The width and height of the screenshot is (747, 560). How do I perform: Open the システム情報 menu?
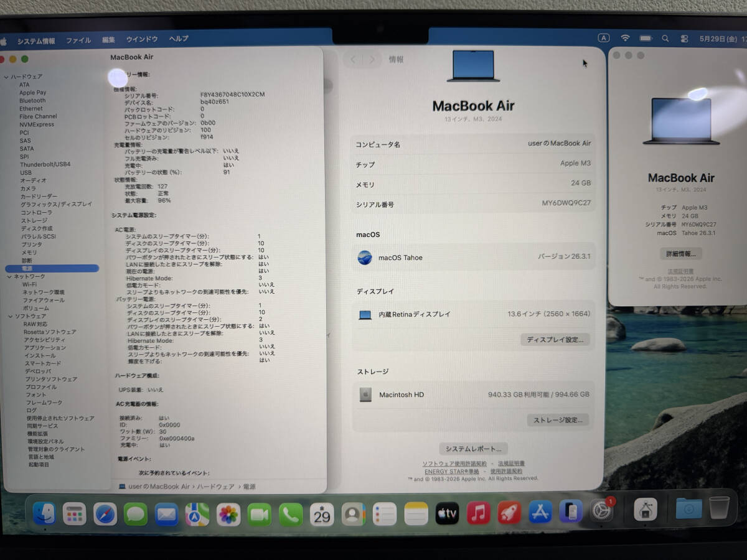(x=35, y=41)
